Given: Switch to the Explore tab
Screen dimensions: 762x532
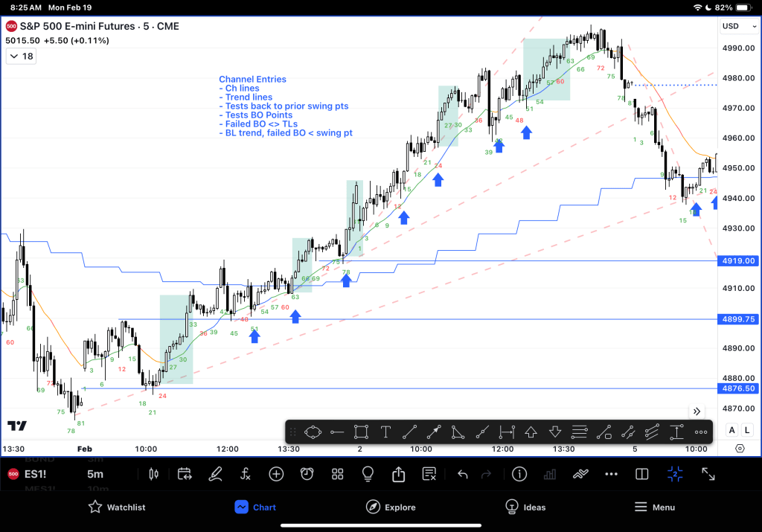Looking at the screenshot, I should pos(391,507).
